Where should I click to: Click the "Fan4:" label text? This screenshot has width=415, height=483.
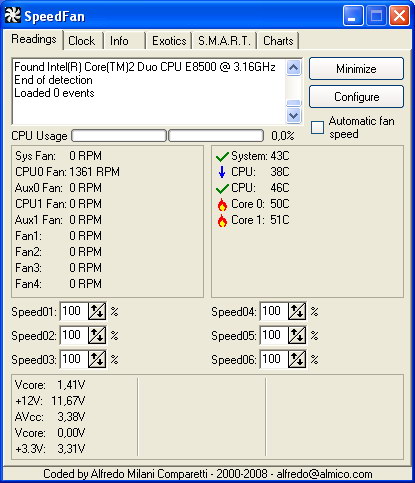(x=29, y=284)
